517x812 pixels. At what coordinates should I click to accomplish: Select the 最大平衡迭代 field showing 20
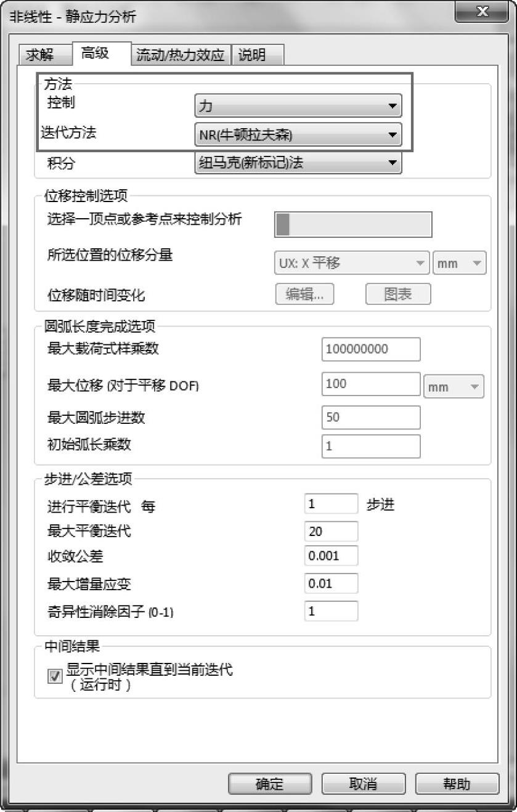332,531
